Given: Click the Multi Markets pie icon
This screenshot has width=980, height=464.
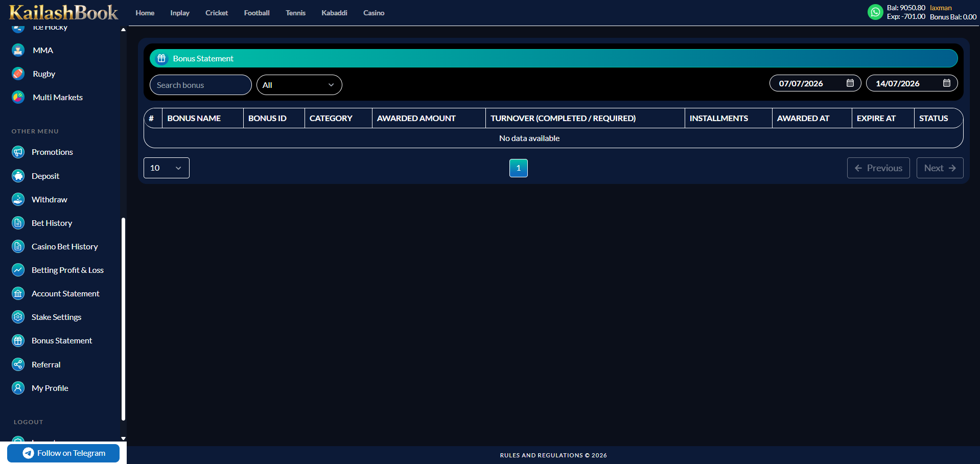Looking at the screenshot, I should 18,97.
